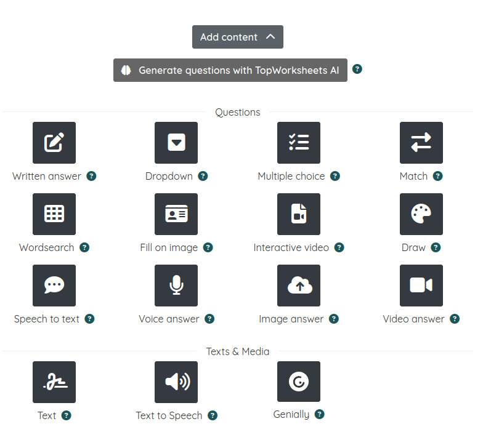Click help icon next to Voice answer

coord(209,319)
